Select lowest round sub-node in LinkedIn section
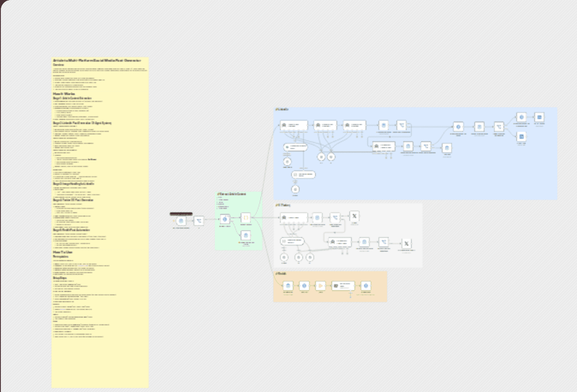This screenshot has height=392, width=577. [295, 189]
